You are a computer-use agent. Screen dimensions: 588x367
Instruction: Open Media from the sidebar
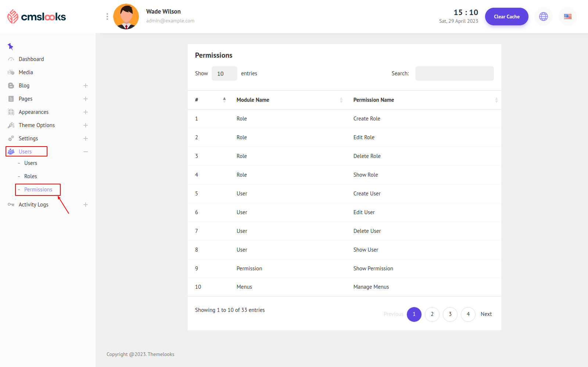pos(26,72)
